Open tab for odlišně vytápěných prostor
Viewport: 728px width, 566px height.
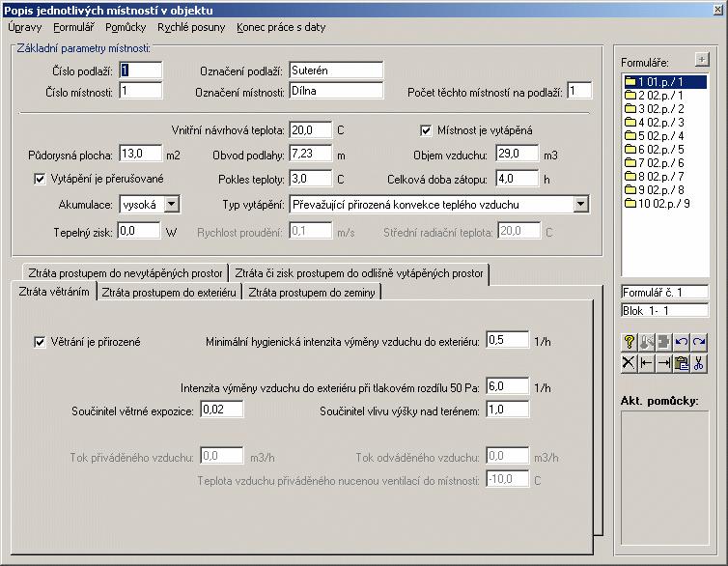(359, 273)
